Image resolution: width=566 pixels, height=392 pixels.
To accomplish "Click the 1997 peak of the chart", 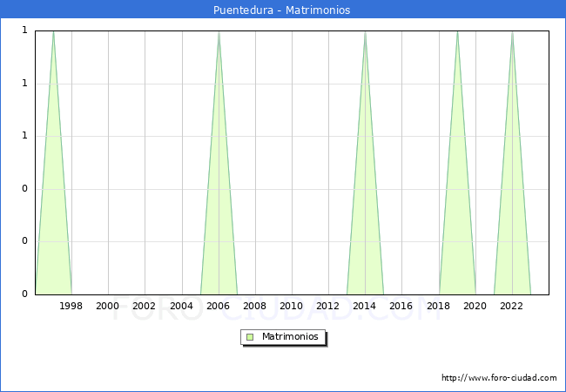I will pos(53,33).
